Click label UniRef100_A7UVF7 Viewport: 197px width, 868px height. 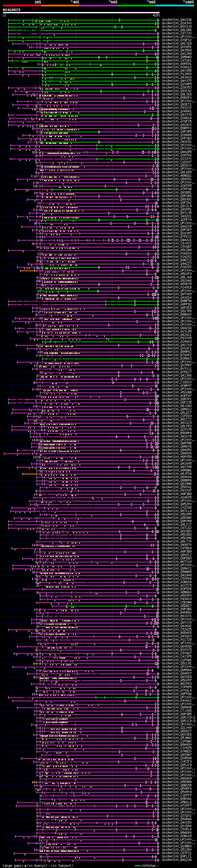coord(177,805)
